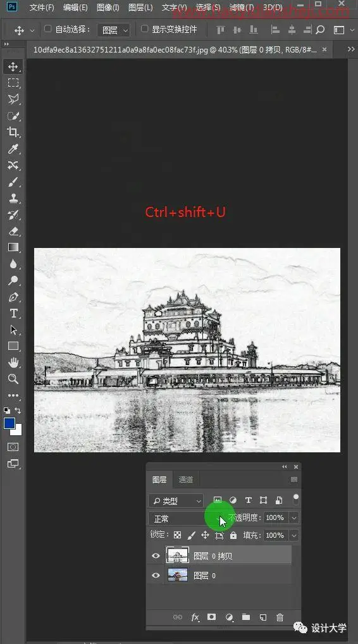
Task: Create a new layer with page icon
Action: pos(262,617)
